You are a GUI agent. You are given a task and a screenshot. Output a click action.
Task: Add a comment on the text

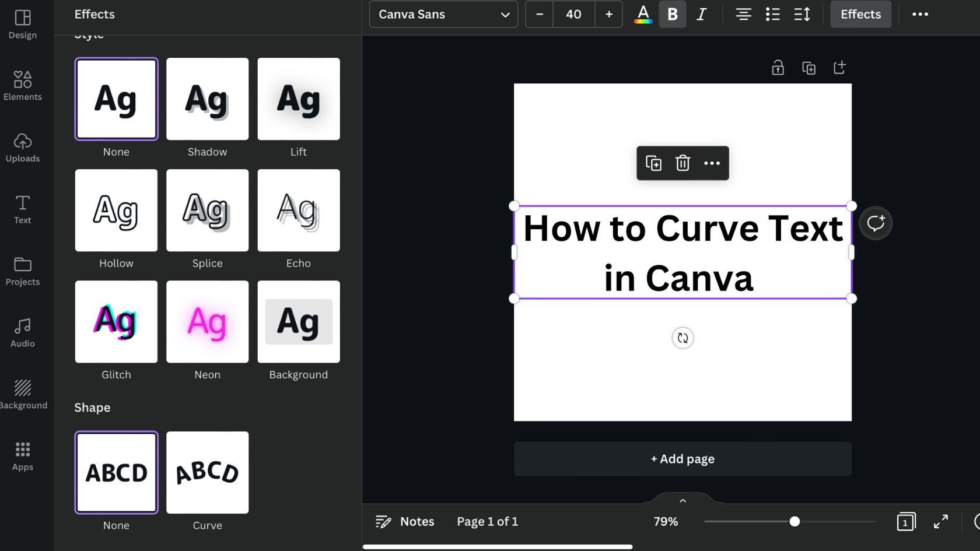tap(875, 223)
